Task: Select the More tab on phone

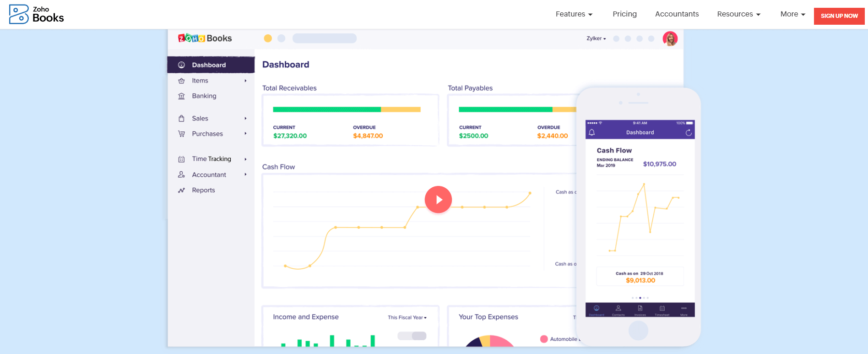Action: pos(684,310)
